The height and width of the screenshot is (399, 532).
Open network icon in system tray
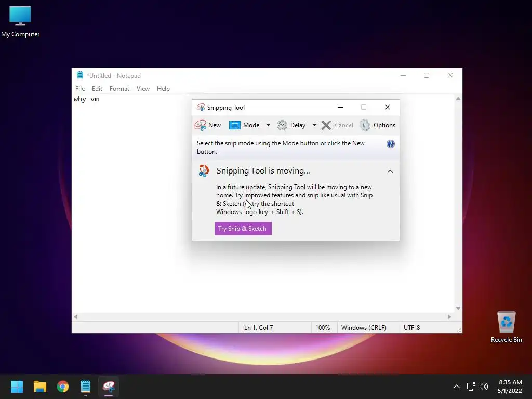click(x=471, y=387)
